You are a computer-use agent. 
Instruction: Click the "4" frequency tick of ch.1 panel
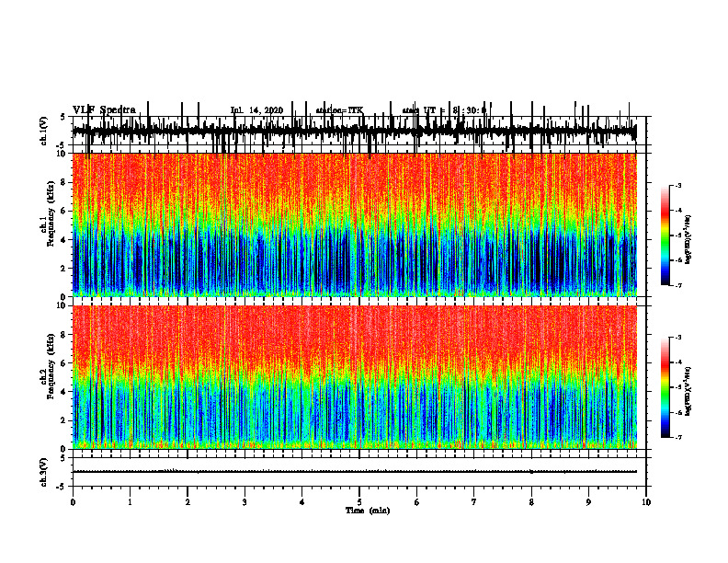(64, 240)
